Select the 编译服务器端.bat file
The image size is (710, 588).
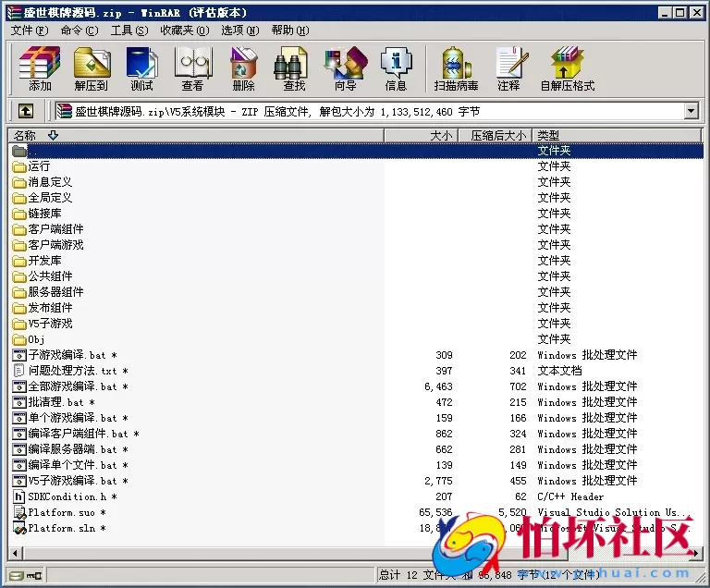[x=356, y=449]
